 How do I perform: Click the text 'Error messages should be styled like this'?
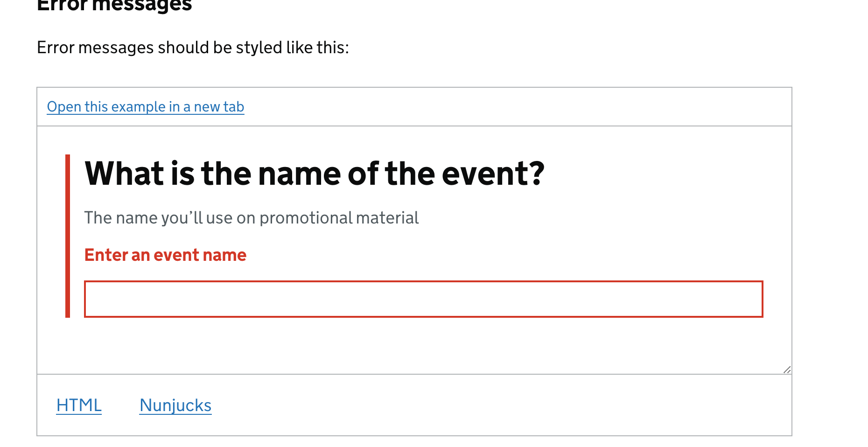(193, 47)
